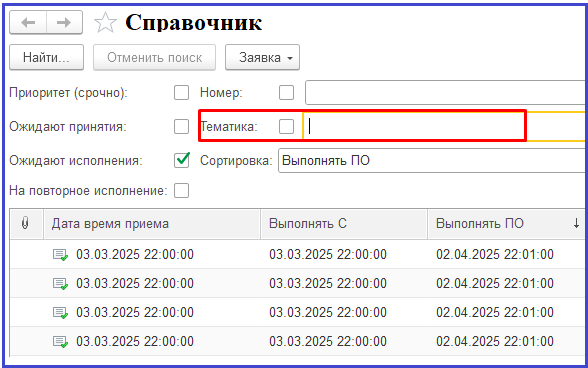The image size is (588, 368).
Task: Toggle the Ожидают принятия checkbox
Action: (182, 126)
